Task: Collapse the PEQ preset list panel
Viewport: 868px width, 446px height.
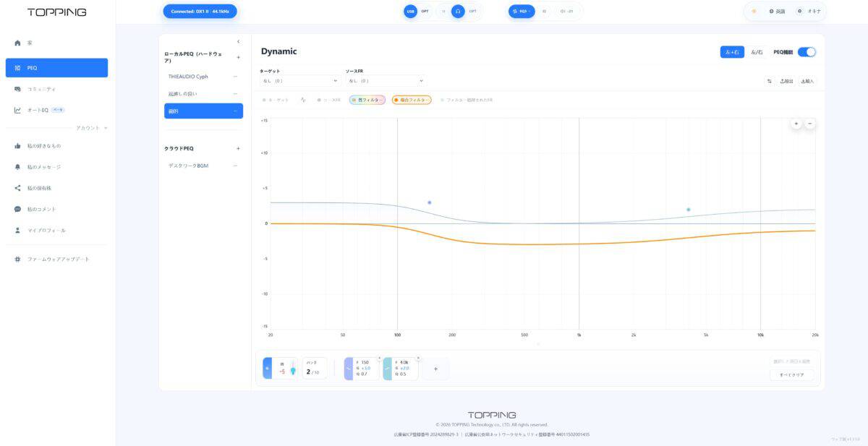Action: [238, 41]
